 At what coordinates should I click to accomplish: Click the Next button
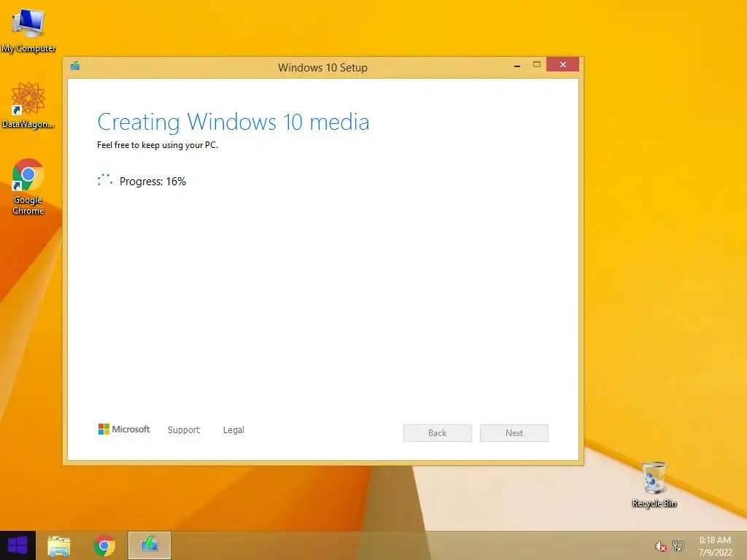click(x=514, y=433)
